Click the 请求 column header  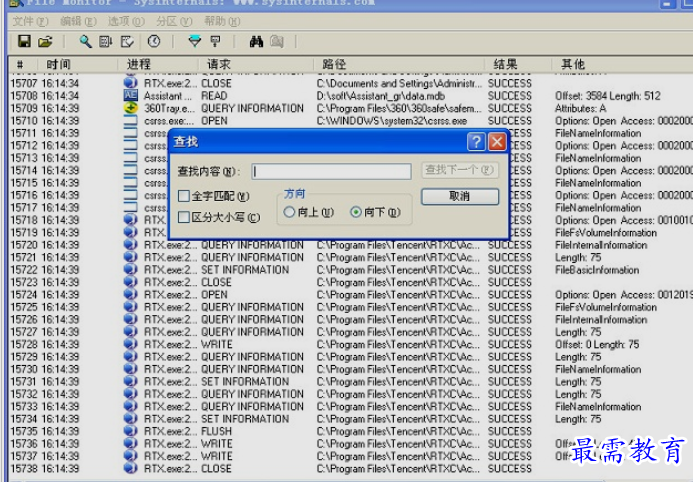(x=256, y=64)
